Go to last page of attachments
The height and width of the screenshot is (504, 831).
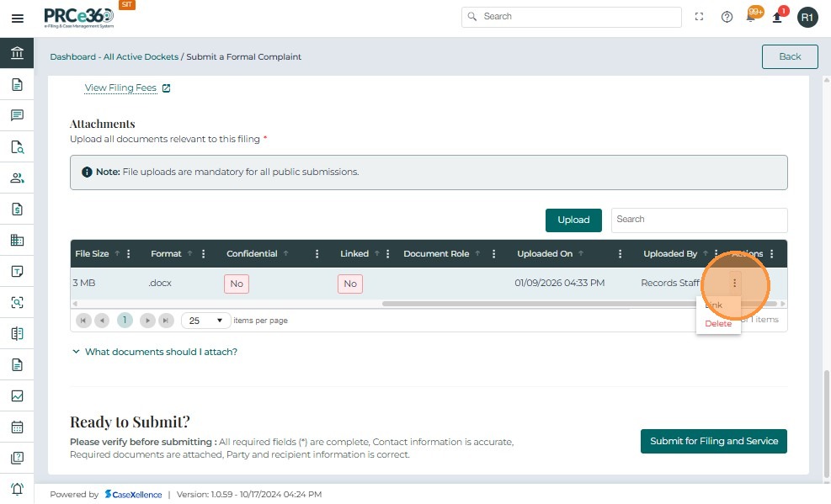point(166,321)
